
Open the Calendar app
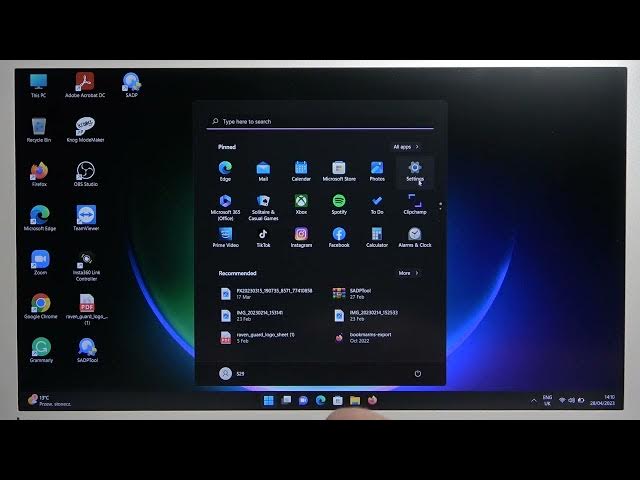tap(301, 171)
